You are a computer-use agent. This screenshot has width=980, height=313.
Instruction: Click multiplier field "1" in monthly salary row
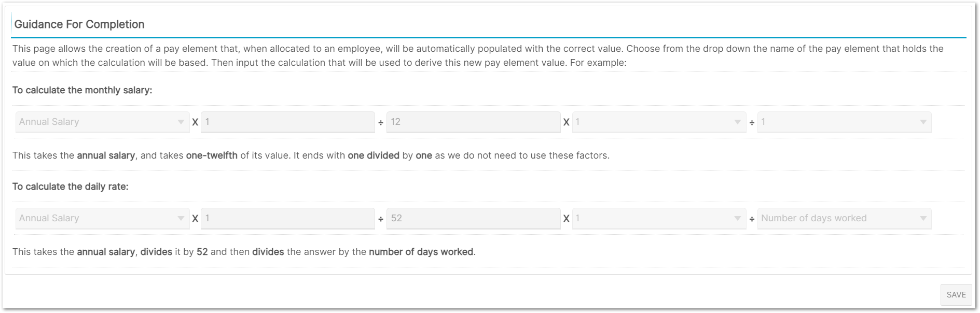click(287, 122)
